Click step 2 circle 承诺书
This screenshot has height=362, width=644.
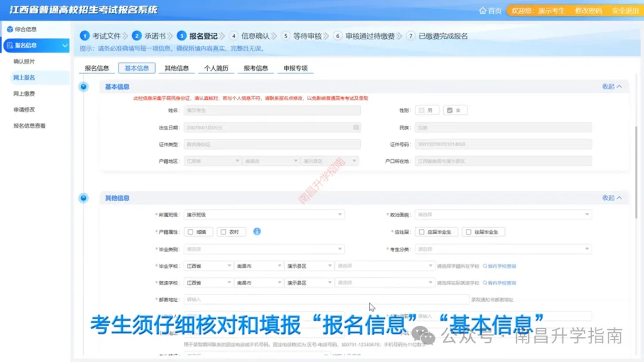pos(137,36)
